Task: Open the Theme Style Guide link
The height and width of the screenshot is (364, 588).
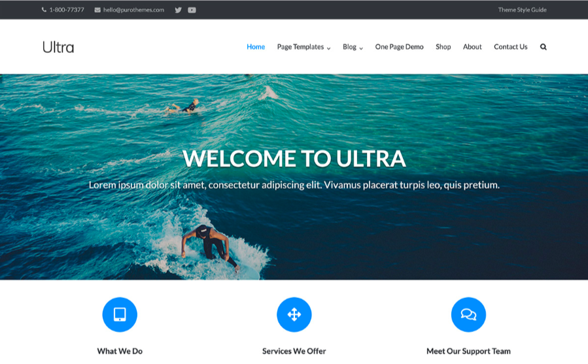Action: 522,10
